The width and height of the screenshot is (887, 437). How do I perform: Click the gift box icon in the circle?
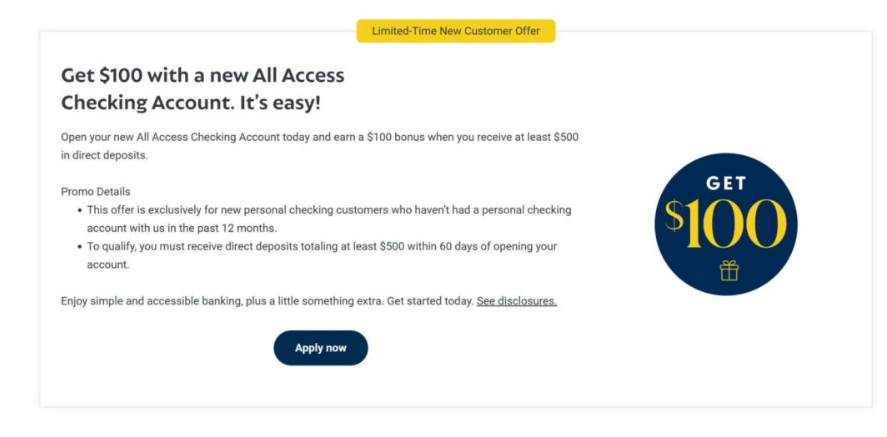pyautogui.click(x=729, y=270)
